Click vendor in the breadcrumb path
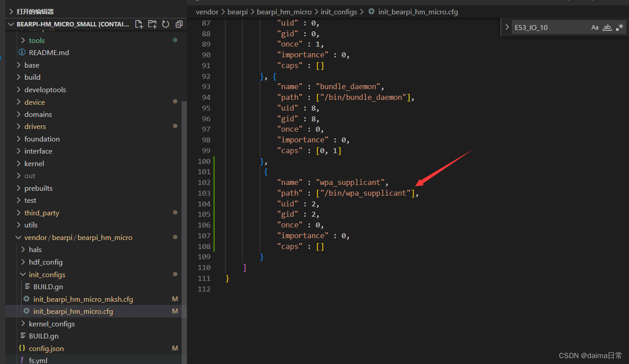The height and width of the screenshot is (364, 629). pos(207,12)
